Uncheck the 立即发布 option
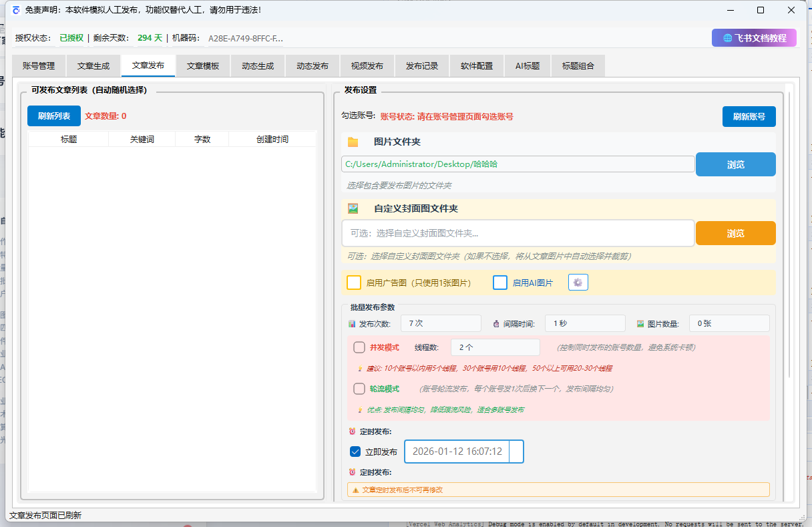The image size is (812, 527). click(x=355, y=452)
